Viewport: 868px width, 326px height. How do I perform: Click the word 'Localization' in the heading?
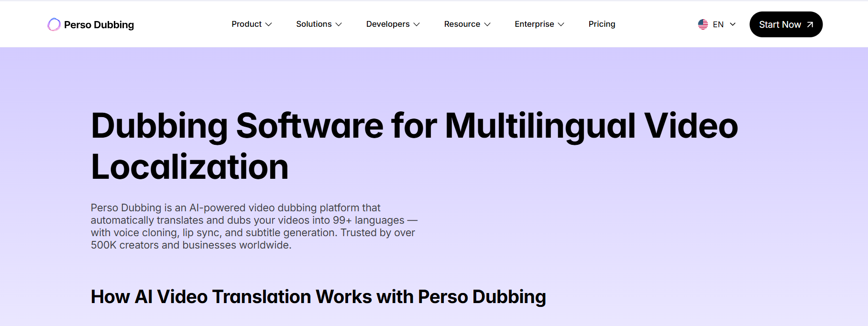click(x=190, y=167)
